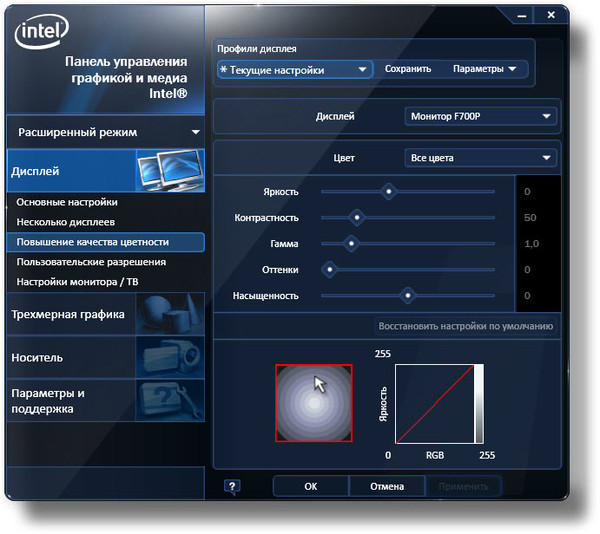Viewport: 600px width, 534px height.
Task: Click the Насыщенность slider handle
Action: click(x=408, y=295)
